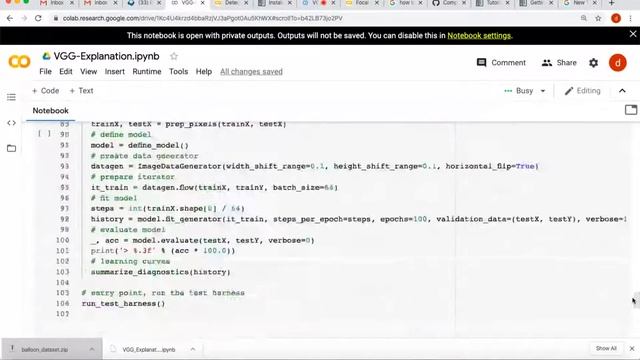640x360 pixels.
Task: Open the Edit menu
Action: tap(66, 71)
